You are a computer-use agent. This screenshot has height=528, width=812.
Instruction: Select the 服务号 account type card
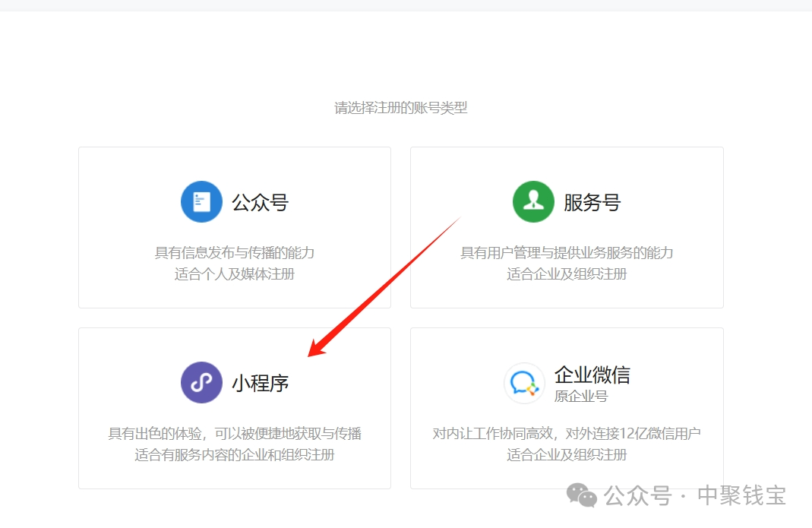567,227
